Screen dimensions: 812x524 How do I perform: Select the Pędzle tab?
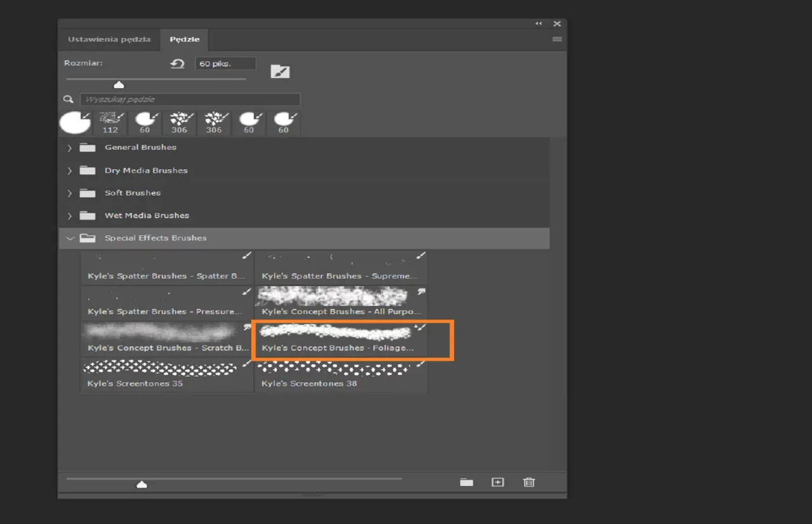[x=184, y=39]
